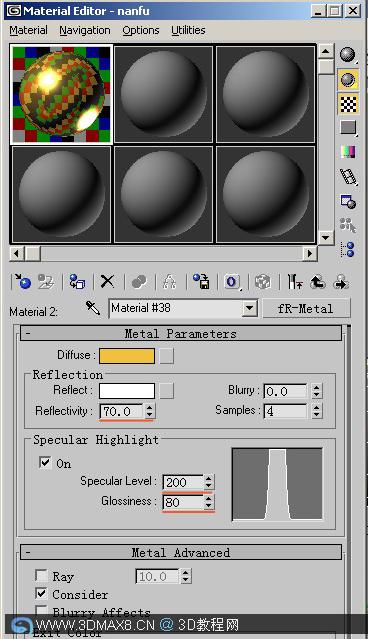The height and width of the screenshot is (639, 368).
Task: Click the Go to Parent icon
Action: [318, 282]
